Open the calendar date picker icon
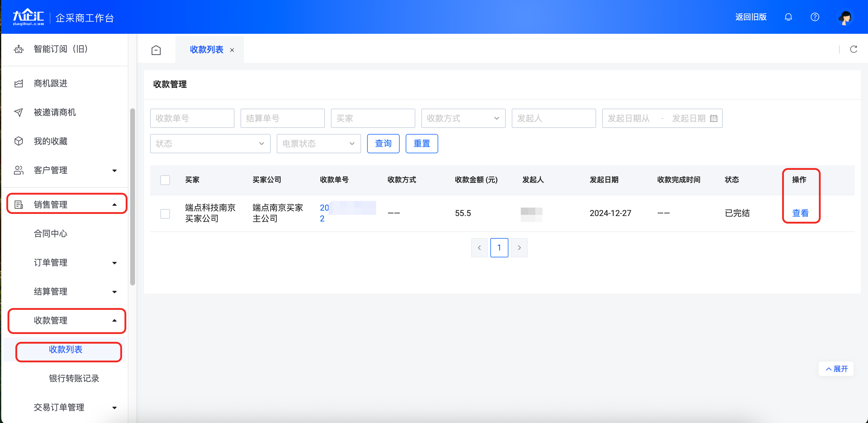This screenshot has height=423, width=868. [713, 118]
